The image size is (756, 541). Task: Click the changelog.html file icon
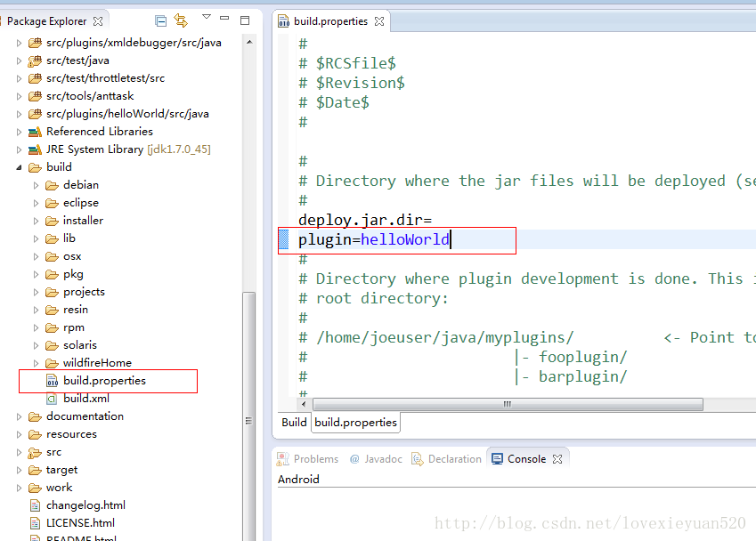pos(35,505)
